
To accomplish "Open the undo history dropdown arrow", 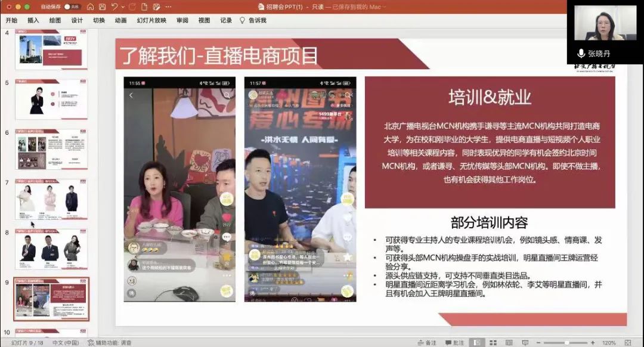I will (122, 7).
